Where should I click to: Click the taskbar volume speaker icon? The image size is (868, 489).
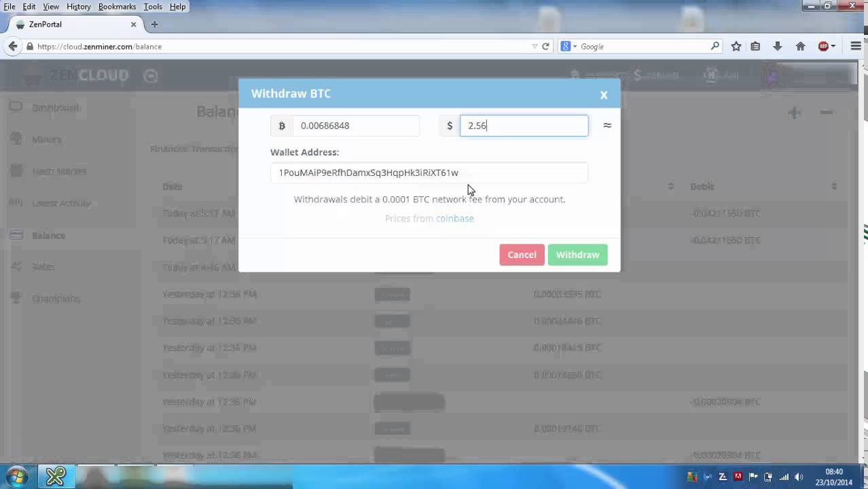pos(799,477)
